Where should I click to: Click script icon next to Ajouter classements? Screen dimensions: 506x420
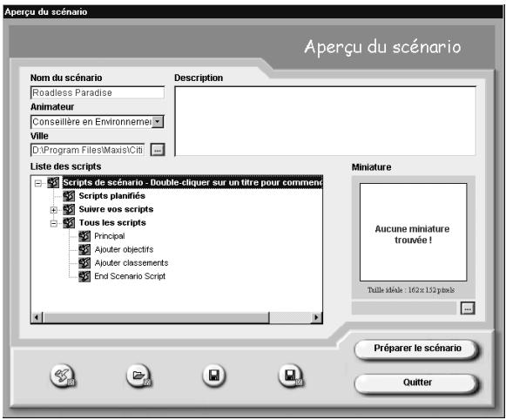[x=84, y=263]
